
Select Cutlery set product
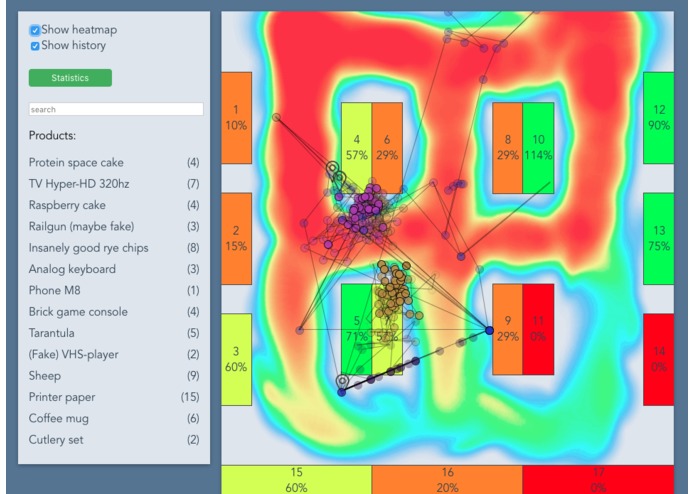[x=114, y=440]
